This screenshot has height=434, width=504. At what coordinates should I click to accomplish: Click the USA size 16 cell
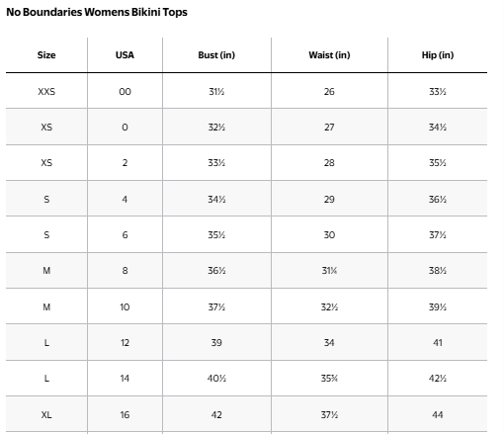coord(125,414)
